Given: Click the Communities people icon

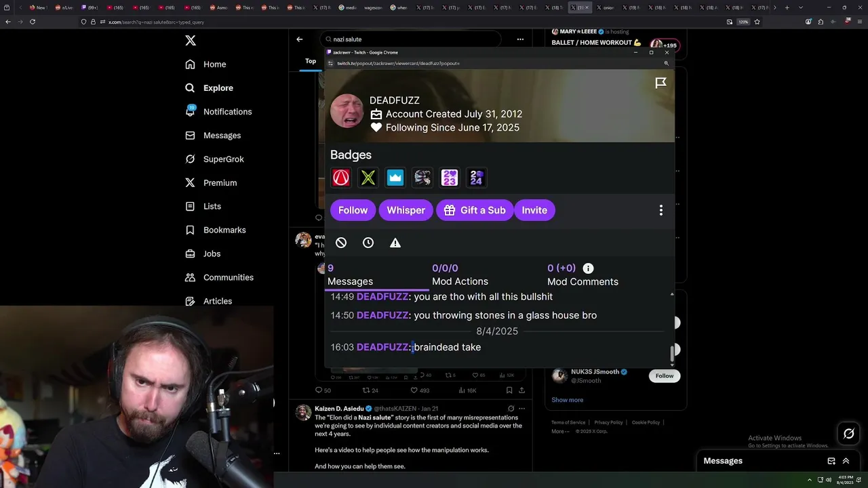Looking at the screenshot, I should (191, 277).
